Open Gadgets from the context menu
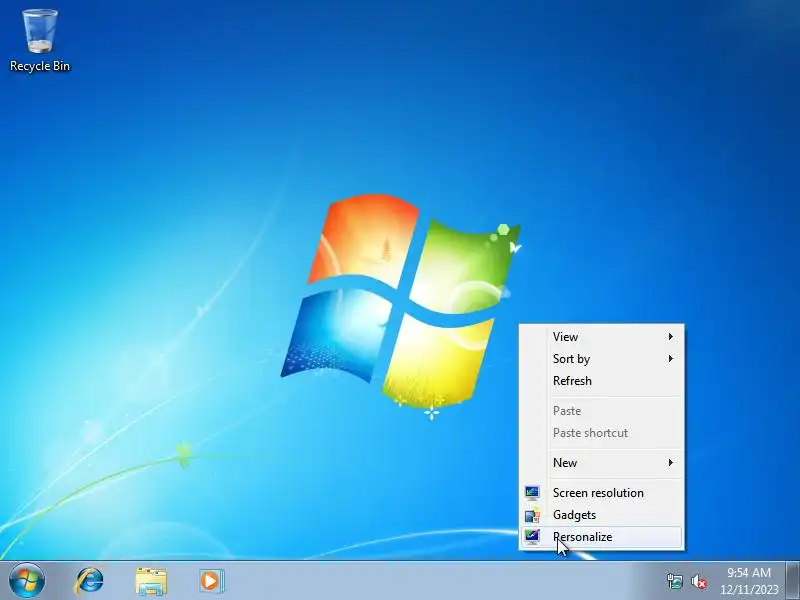800x600 pixels. [602, 515]
